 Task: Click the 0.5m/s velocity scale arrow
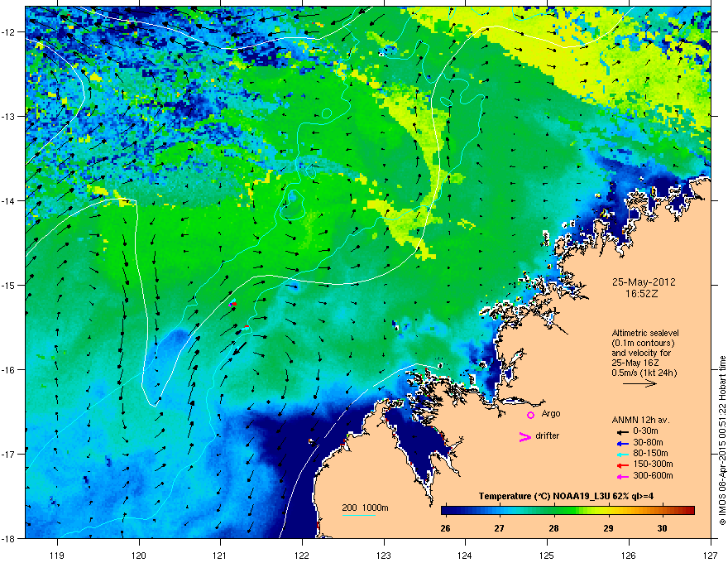click(x=639, y=383)
